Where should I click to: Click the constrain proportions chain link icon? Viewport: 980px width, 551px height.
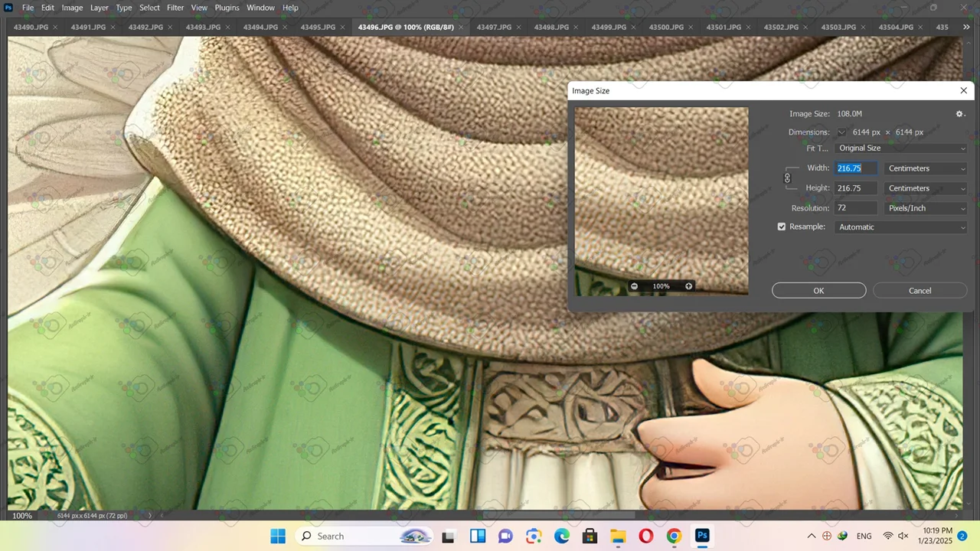tap(787, 178)
